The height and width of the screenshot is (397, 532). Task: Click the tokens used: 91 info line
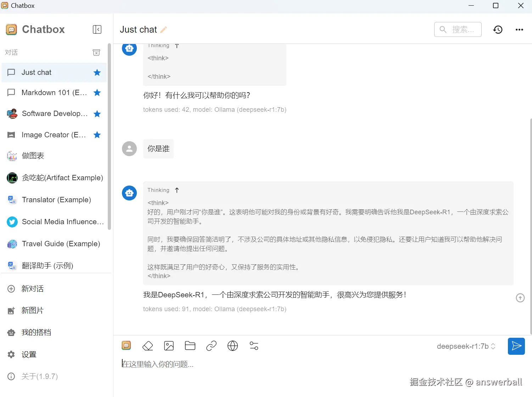coord(215,309)
